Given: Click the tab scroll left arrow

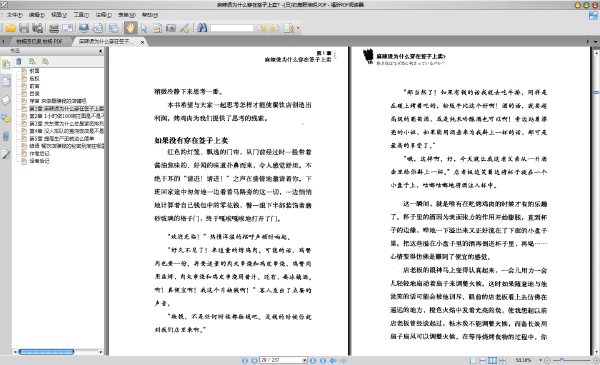Looking at the screenshot, I should 3,41.
